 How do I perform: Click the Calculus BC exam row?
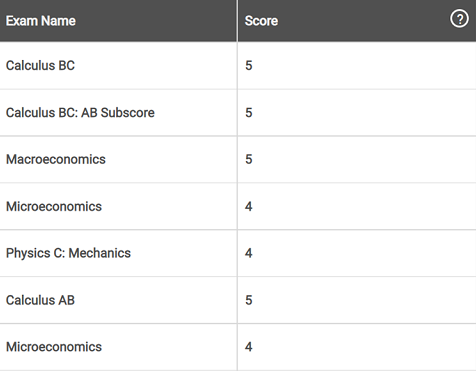(238, 66)
